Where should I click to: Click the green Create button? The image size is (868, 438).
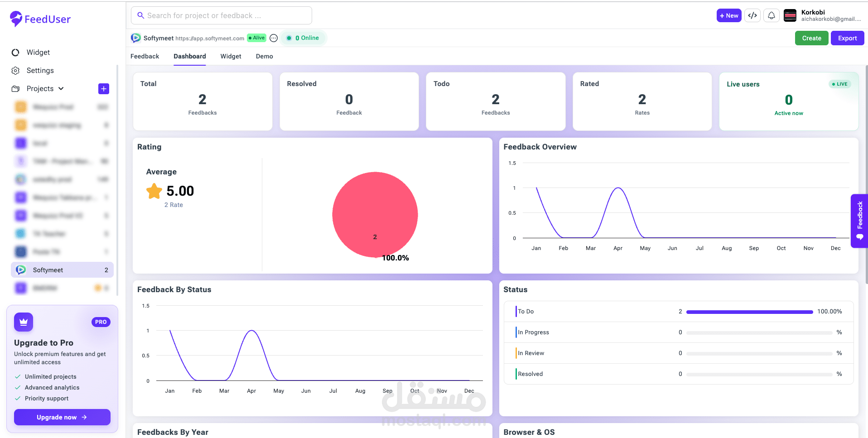pos(812,38)
